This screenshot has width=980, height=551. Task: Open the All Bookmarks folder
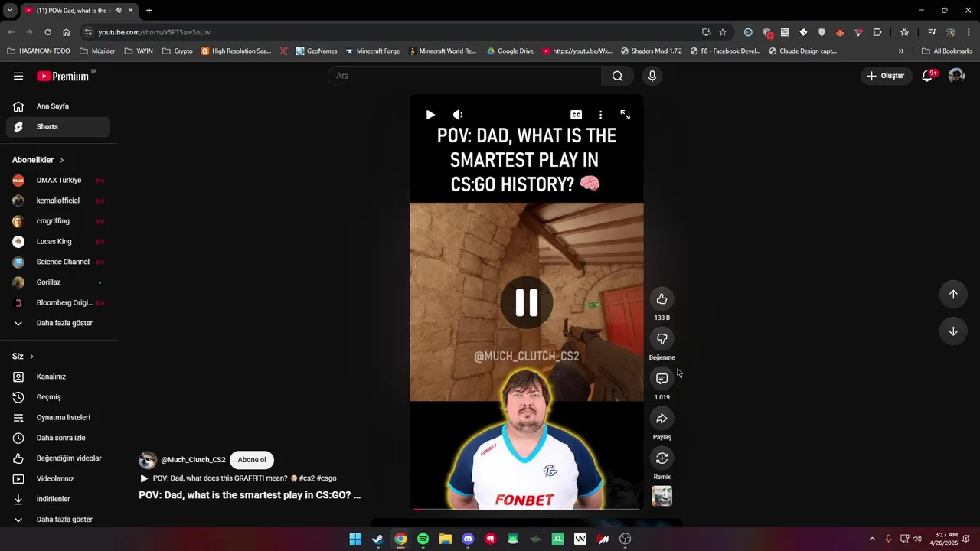click(x=947, y=51)
